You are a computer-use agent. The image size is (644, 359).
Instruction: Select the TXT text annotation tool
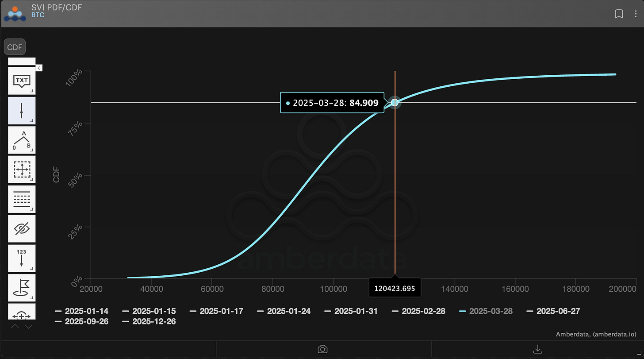pos(22,81)
